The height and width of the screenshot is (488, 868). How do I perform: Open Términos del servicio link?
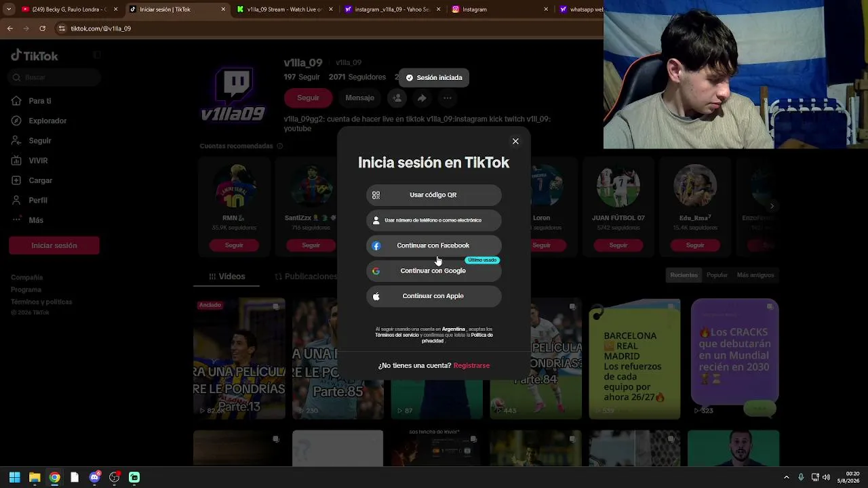pos(397,335)
